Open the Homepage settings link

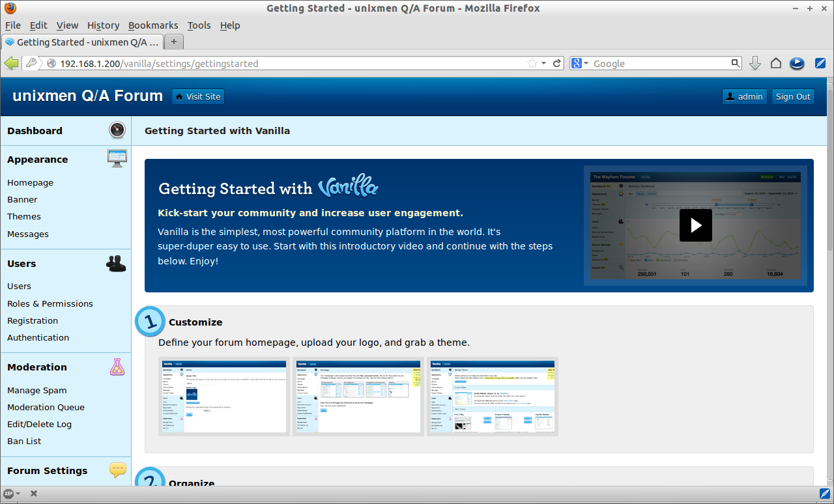point(30,183)
